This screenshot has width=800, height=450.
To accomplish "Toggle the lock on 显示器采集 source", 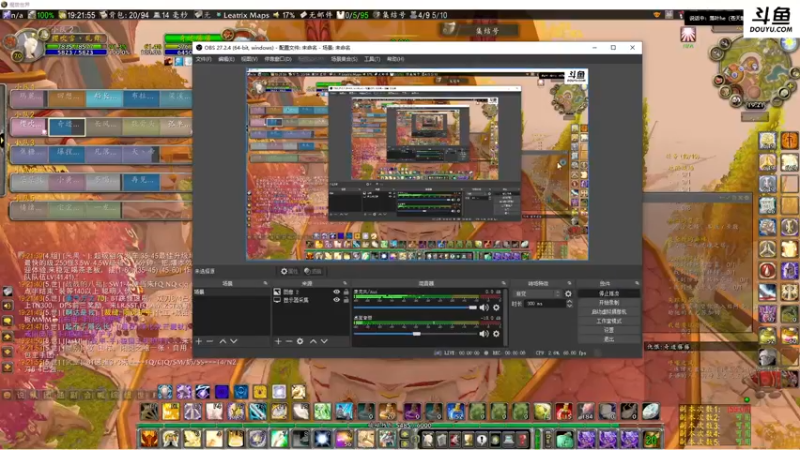I will click(x=346, y=300).
